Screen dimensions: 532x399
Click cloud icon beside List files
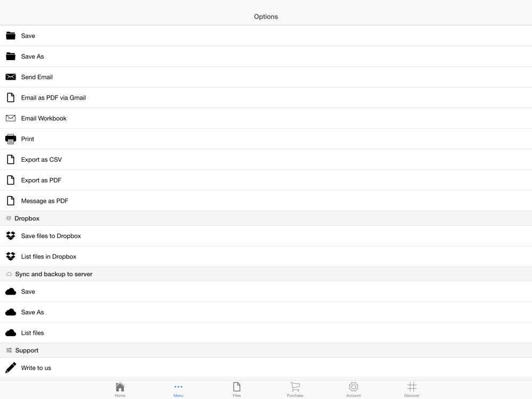11,333
